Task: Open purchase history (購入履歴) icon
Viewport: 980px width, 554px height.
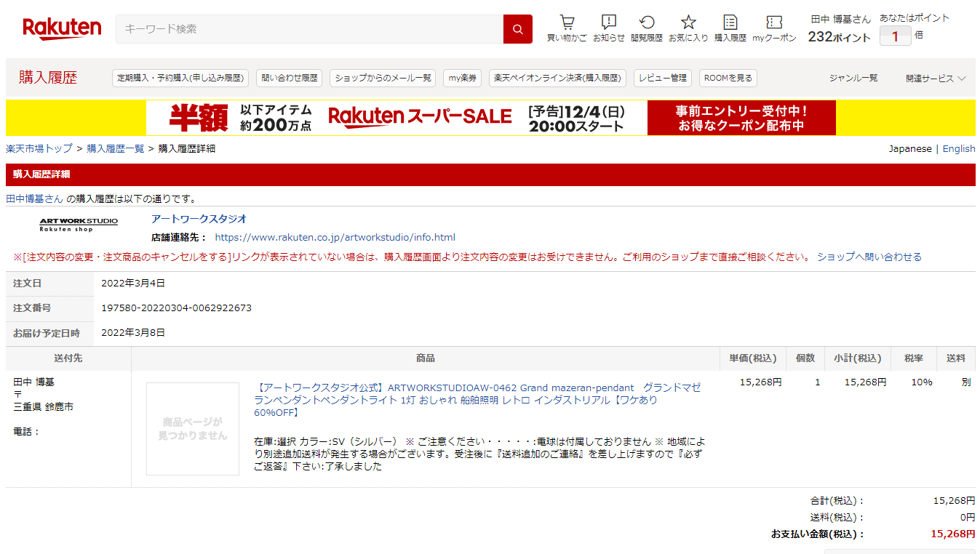Action: (730, 28)
